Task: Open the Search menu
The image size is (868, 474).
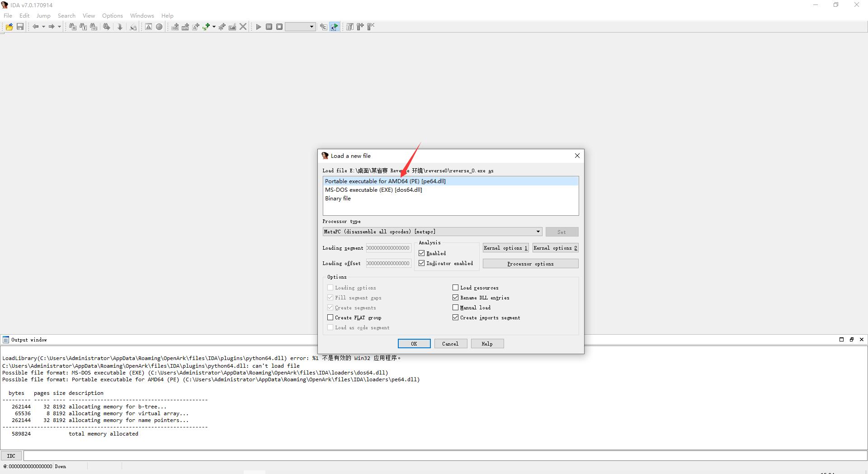Action: [x=66, y=15]
